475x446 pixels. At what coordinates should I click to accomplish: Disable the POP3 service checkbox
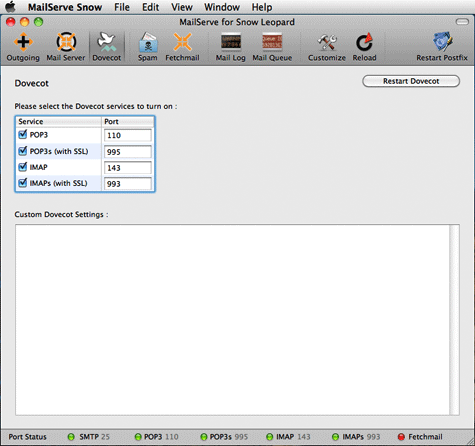[x=23, y=134]
